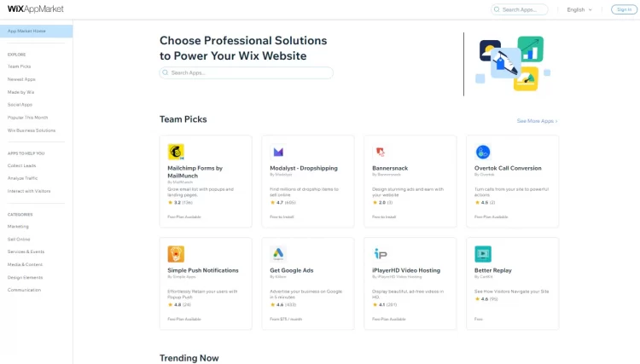Click the Better Replay app icon
The width and height of the screenshot is (640, 364).
point(483,254)
